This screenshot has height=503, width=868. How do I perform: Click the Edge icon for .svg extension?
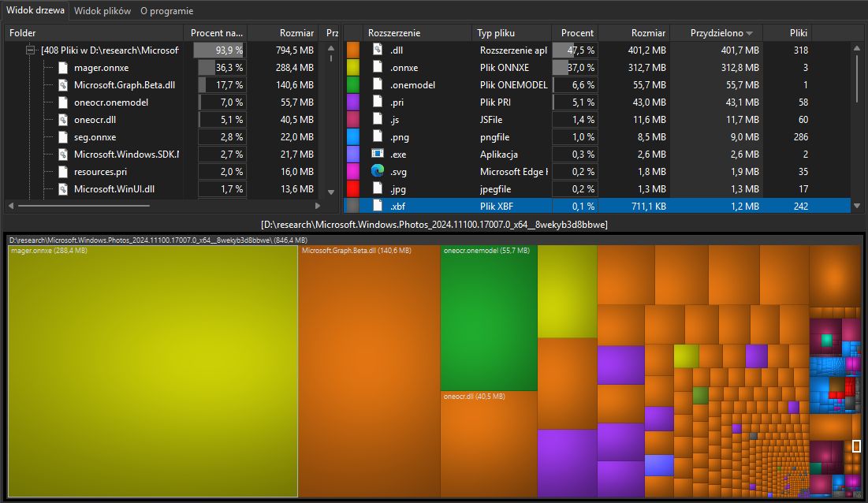[378, 171]
